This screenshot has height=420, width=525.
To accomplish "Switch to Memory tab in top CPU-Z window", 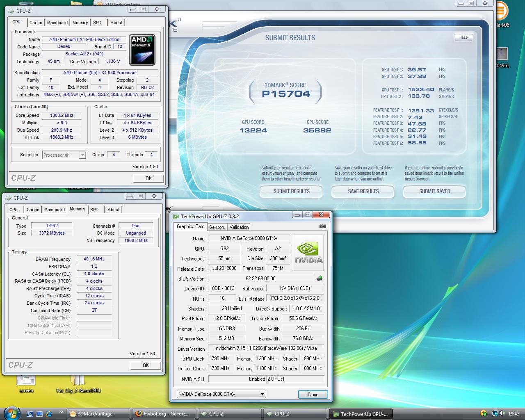I will click(x=80, y=23).
